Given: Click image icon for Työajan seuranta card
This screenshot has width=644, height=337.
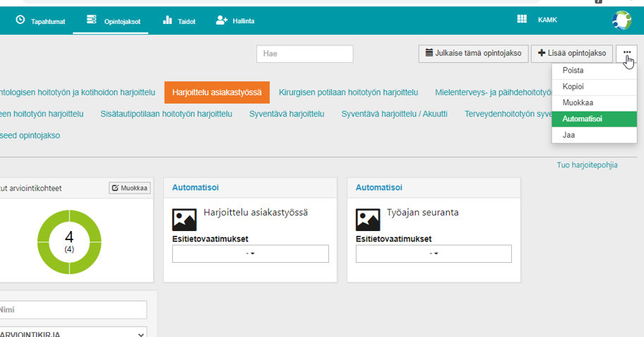Looking at the screenshot, I should click(368, 220).
